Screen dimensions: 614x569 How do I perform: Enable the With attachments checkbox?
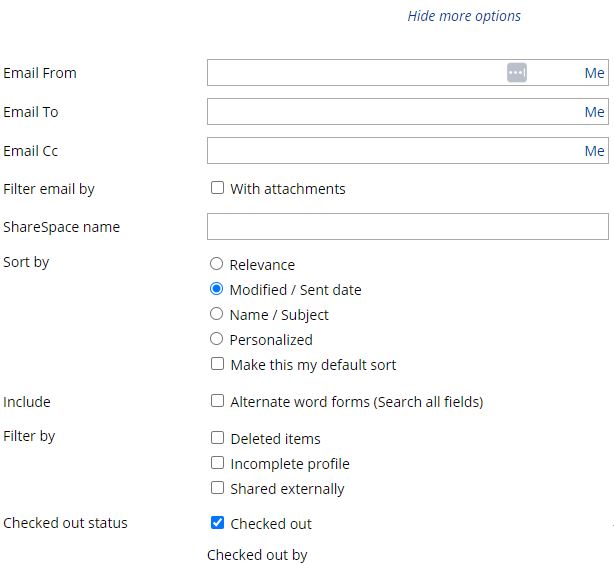pos(217,188)
